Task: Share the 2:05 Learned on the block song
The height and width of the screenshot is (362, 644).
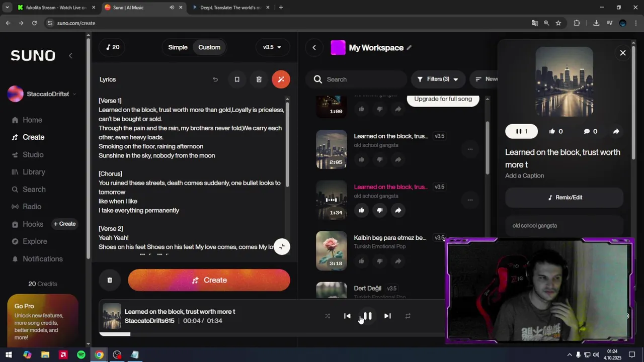Action: point(398,159)
